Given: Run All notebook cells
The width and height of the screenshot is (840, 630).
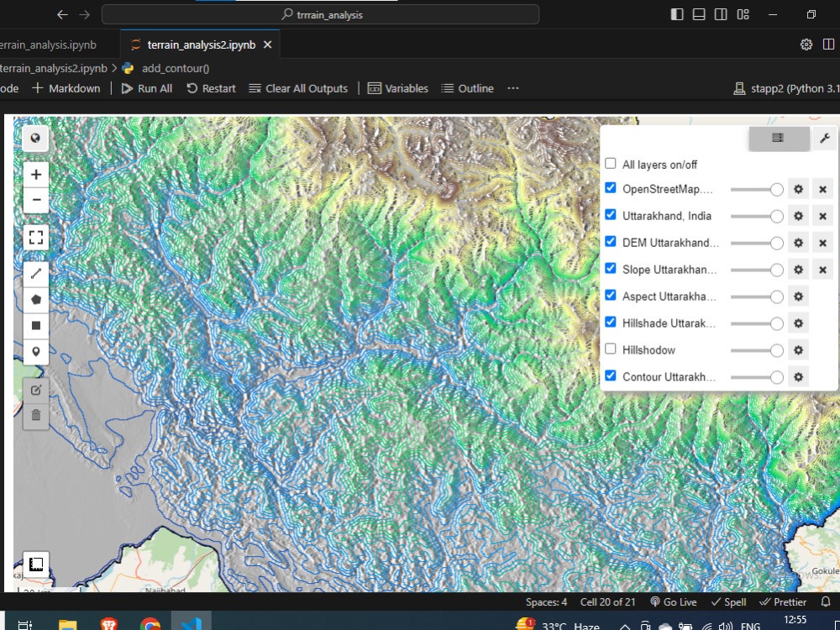Looking at the screenshot, I should pyautogui.click(x=147, y=88).
